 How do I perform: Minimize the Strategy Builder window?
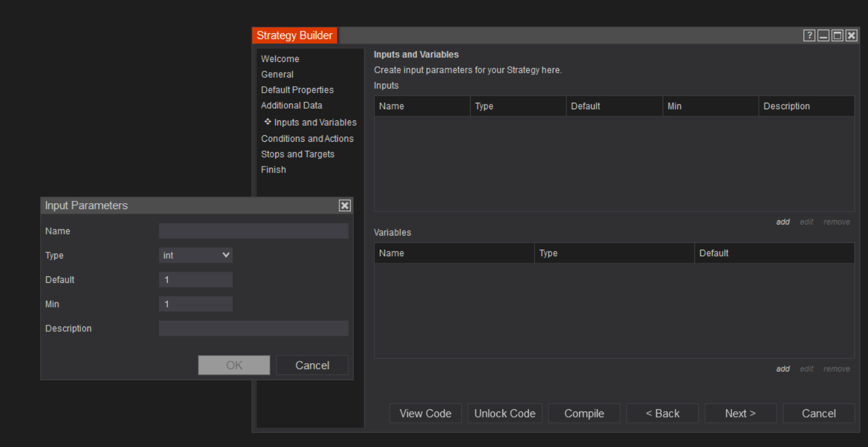tap(824, 35)
